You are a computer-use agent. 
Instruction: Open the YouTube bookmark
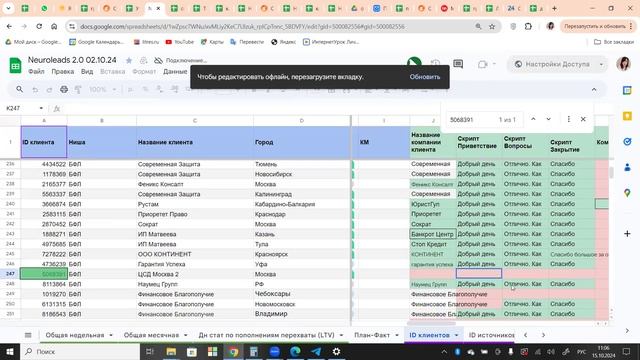pos(180,42)
